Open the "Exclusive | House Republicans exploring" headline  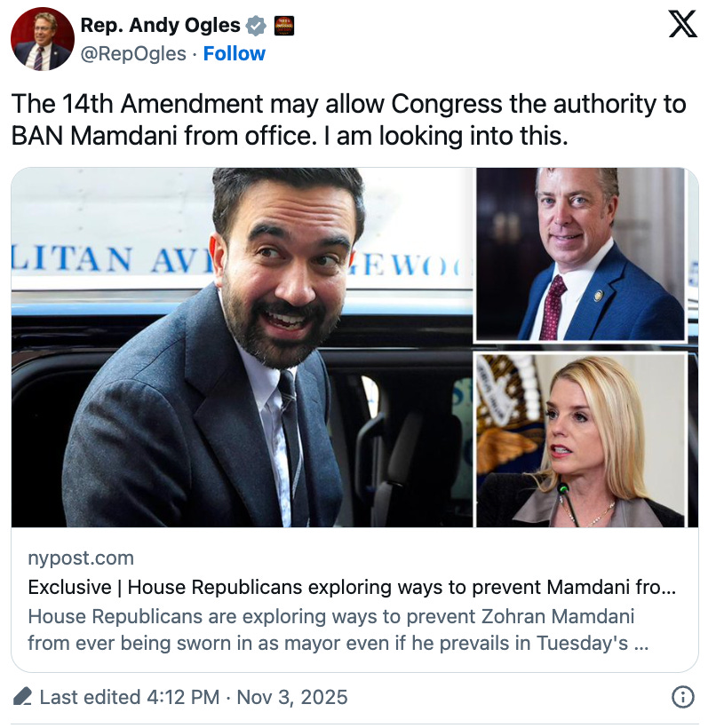tap(352, 588)
